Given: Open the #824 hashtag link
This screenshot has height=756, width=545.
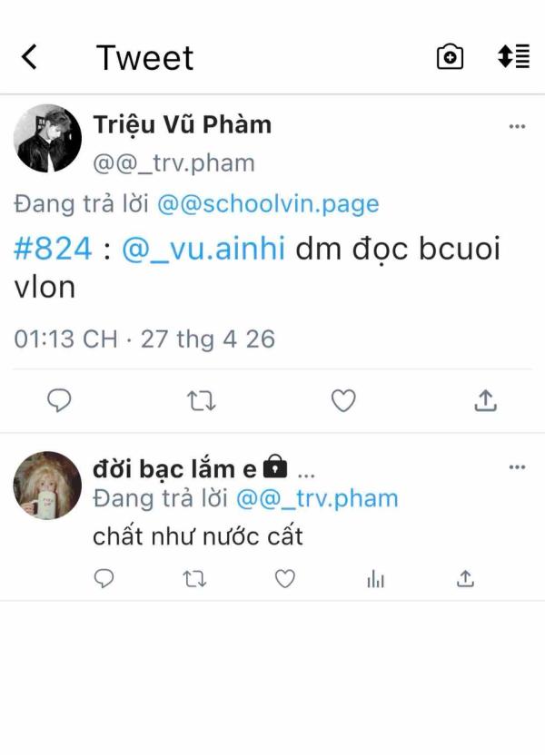Looking at the screenshot, I should (53, 249).
